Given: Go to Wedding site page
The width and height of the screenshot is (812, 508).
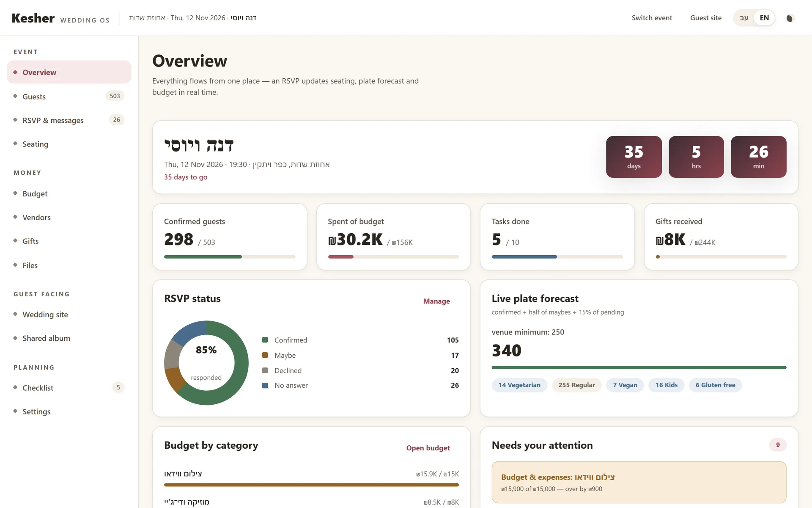Looking at the screenshot, I should 69,314.
